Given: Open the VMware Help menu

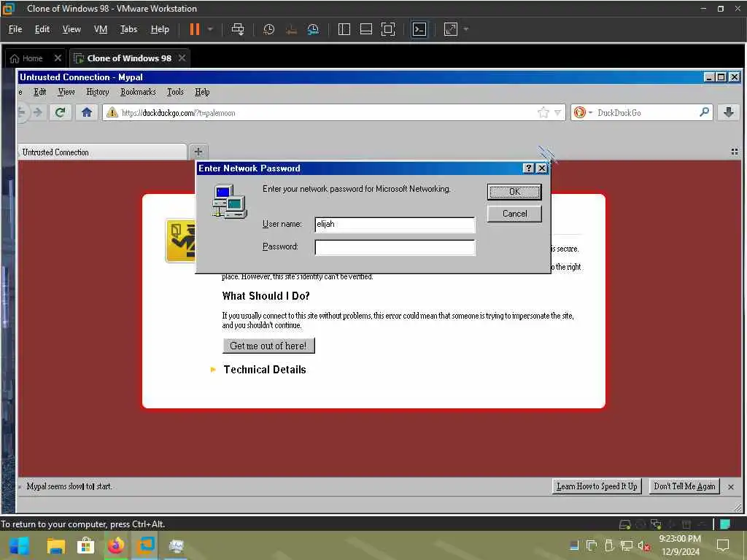Looking at the screenshot, I should click(160, 29).
